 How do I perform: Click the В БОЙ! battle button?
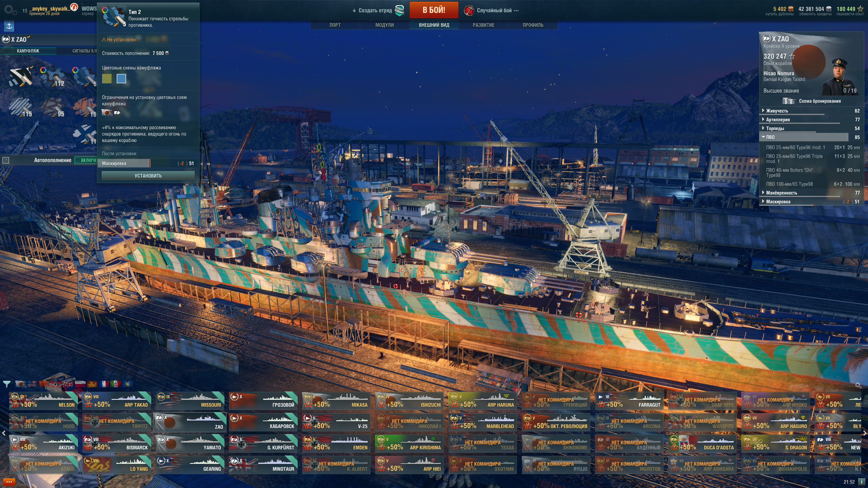(434, 10)
